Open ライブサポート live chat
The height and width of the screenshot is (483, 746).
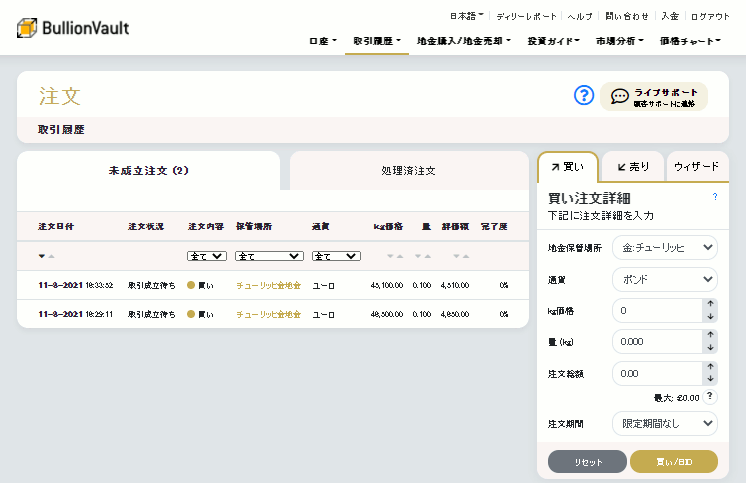click(654, 97)
